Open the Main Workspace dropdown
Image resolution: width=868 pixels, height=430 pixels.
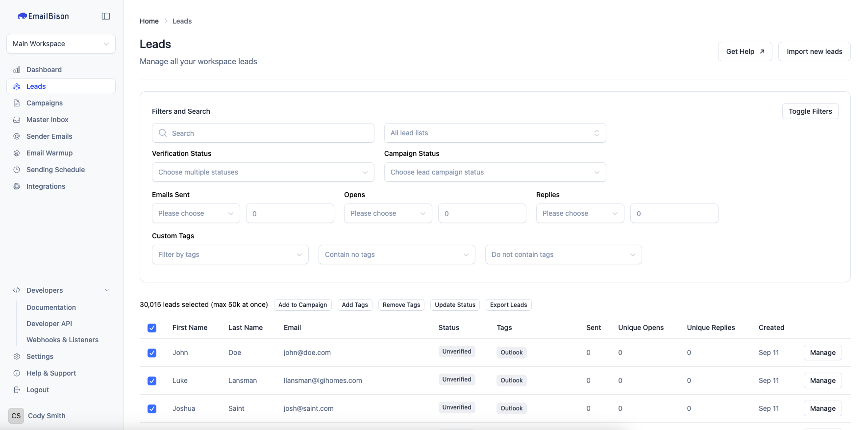click(61, 44)
